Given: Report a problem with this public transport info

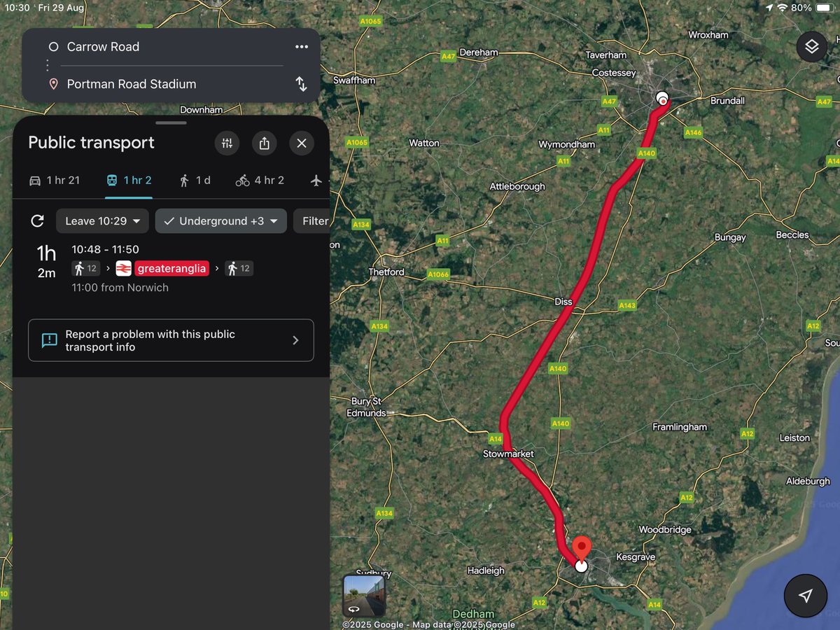Looking at the screenshot, I should [x=171, y=340].
